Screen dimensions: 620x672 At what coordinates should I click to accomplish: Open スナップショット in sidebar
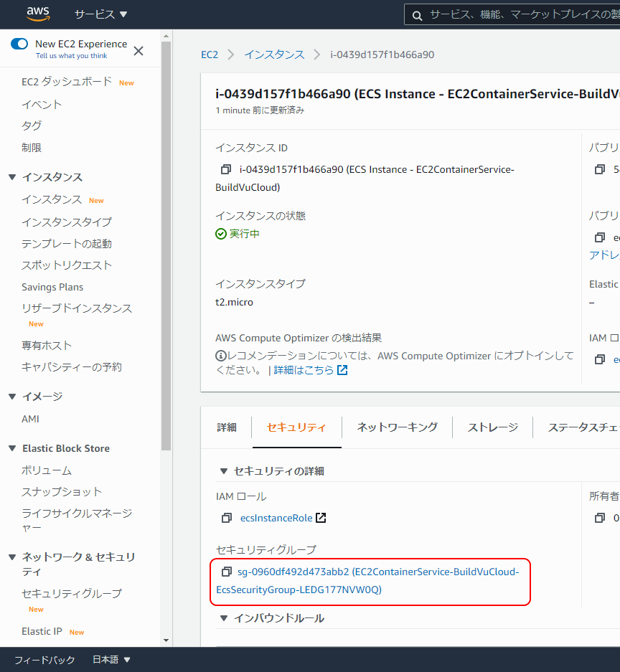62,491
